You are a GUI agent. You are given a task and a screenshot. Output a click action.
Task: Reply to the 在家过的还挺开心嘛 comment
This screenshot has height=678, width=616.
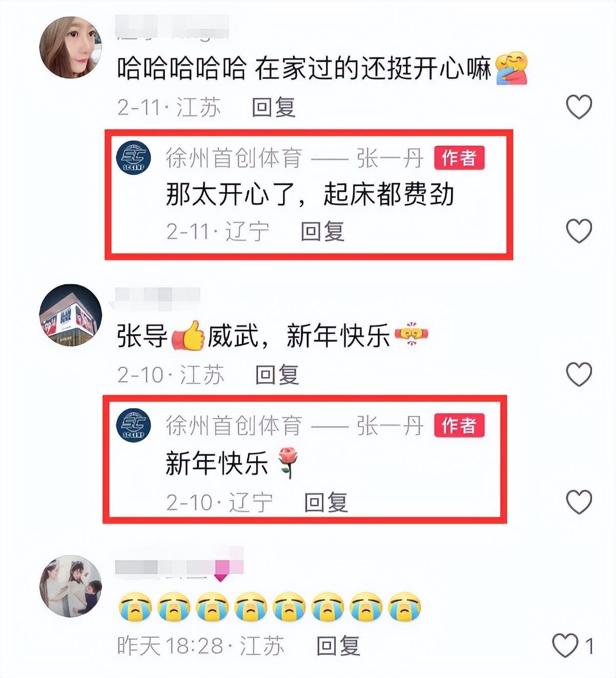(x=274, y=108)
